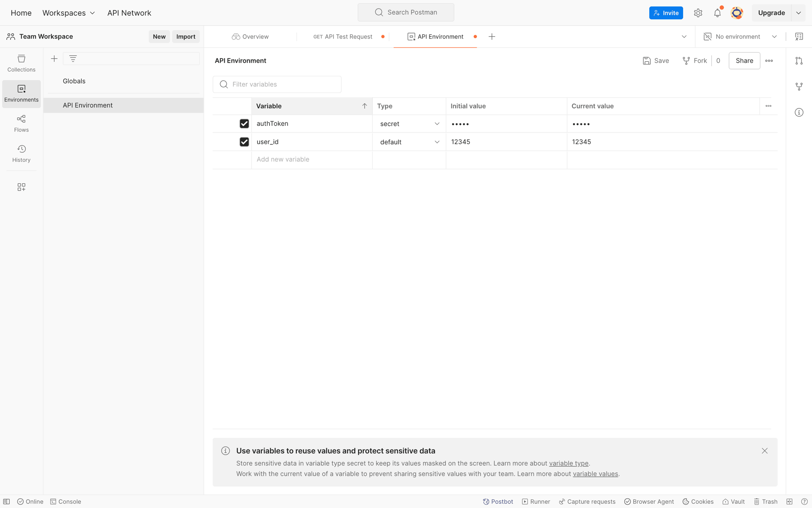The image size is (812, 508).
Task: Open the History sidebar panel
Action: point(21,154)
